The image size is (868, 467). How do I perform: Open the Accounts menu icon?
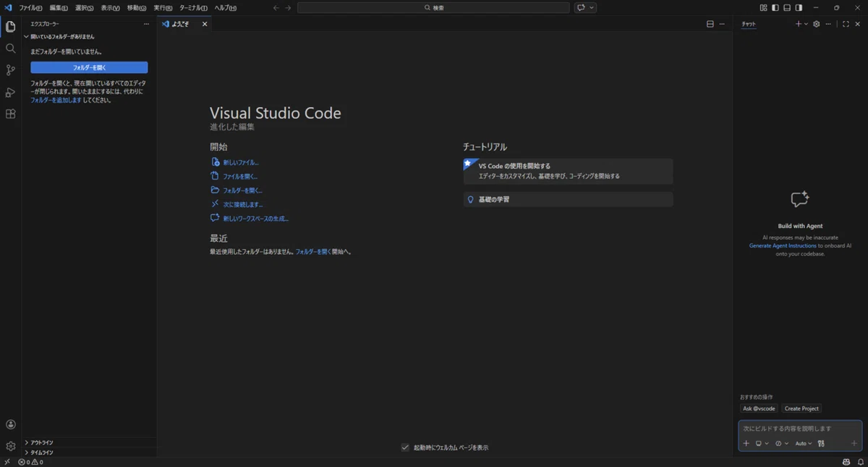tap(10, 425)
